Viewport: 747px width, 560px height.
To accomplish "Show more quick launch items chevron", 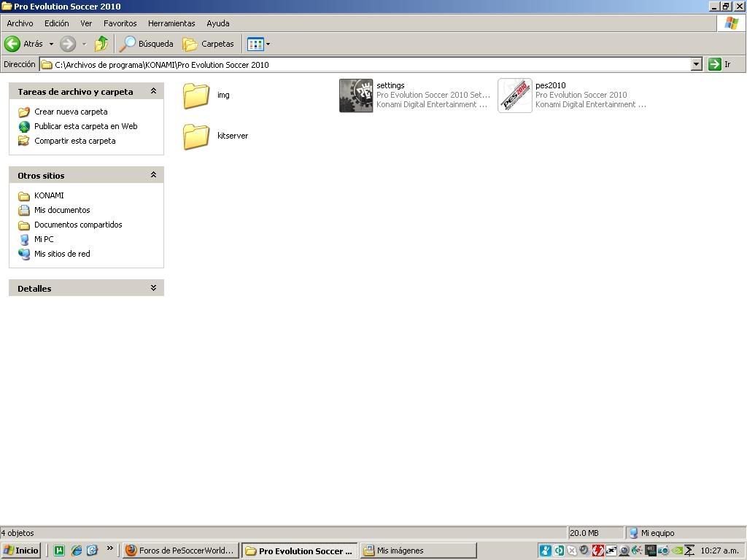I will (109, 548).
